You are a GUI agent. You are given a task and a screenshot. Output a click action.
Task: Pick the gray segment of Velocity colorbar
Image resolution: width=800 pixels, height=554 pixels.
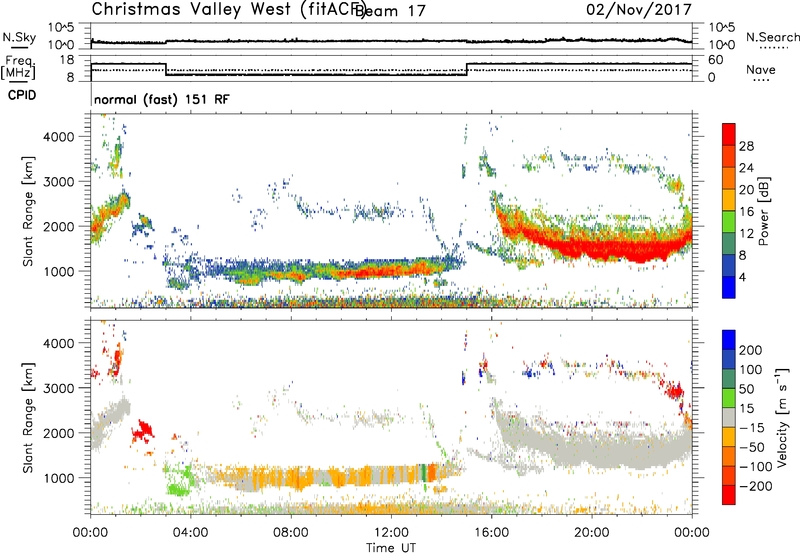(x=729, y=417)
